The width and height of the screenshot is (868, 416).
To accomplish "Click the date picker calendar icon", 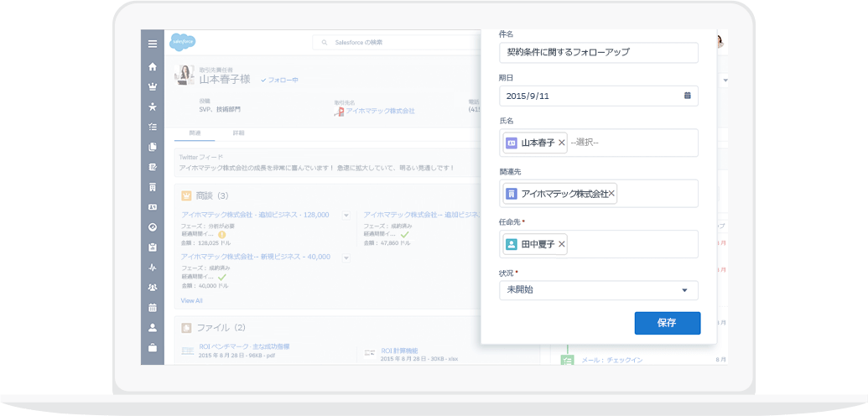I will coord(687,96).
